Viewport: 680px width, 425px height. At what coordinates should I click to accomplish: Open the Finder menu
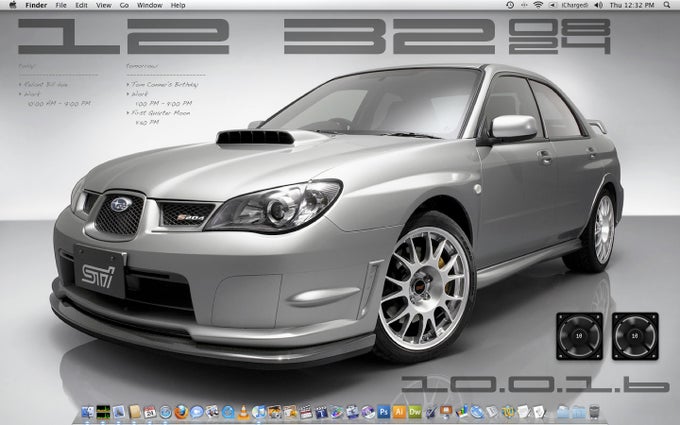pos(36,5)
